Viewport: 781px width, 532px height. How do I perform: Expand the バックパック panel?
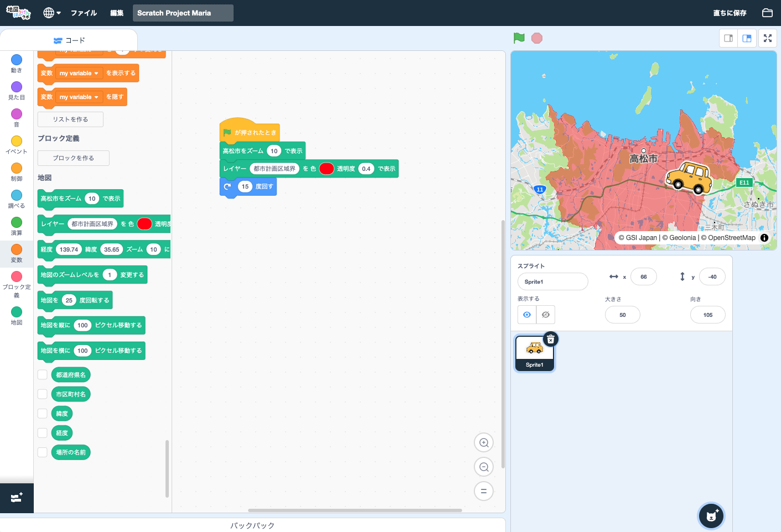point(252,525)
